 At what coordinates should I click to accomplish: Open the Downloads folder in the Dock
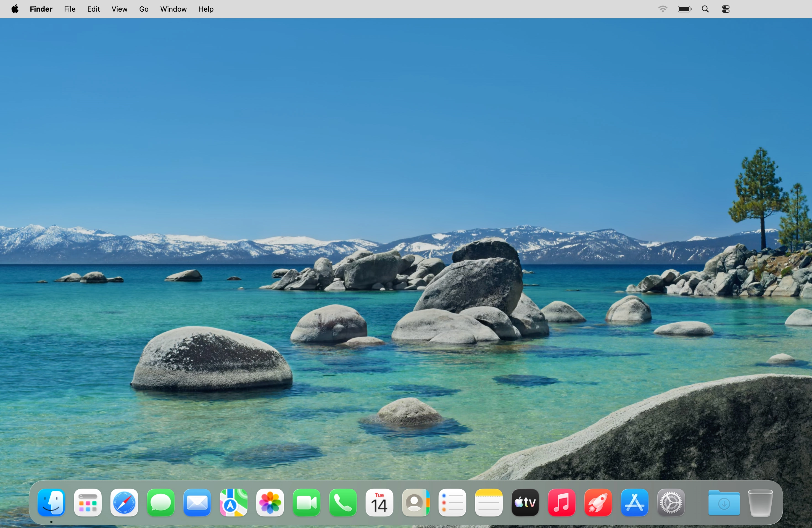coord(724,503)
